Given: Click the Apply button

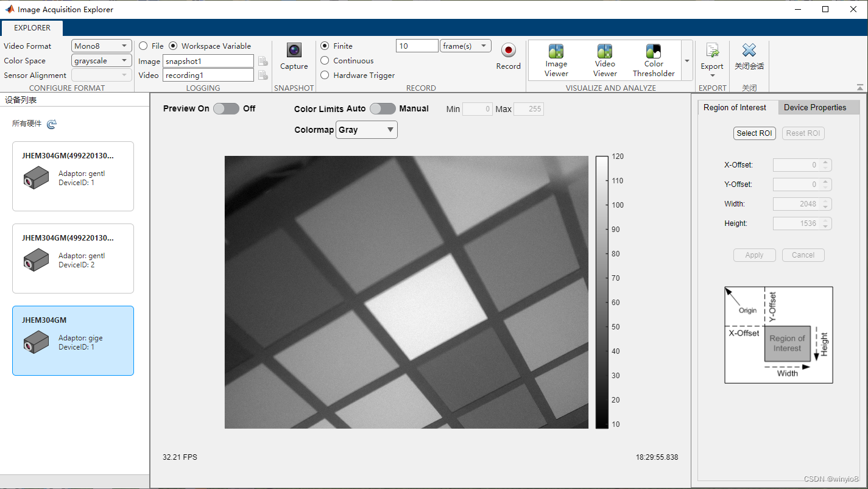Looking at the screenshot, I should coord(754,255).
